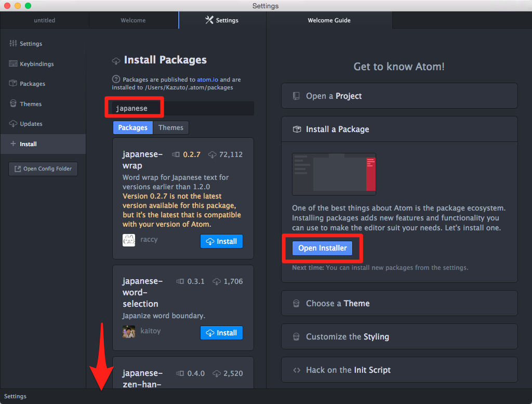Image resolution: width=532 pixels, height=404 pixels.
Task: Click author name raccy
Action: pyautogui.click(x=149, y=239)
